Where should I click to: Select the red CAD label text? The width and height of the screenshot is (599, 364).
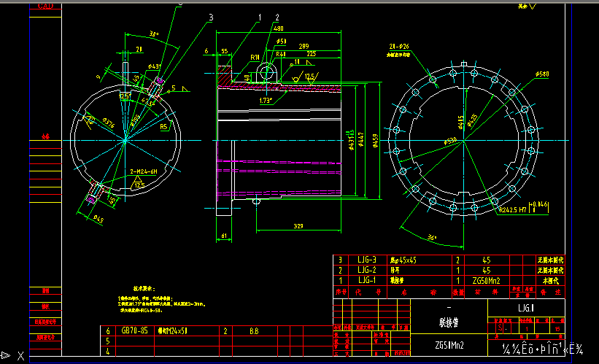(45, 6)
